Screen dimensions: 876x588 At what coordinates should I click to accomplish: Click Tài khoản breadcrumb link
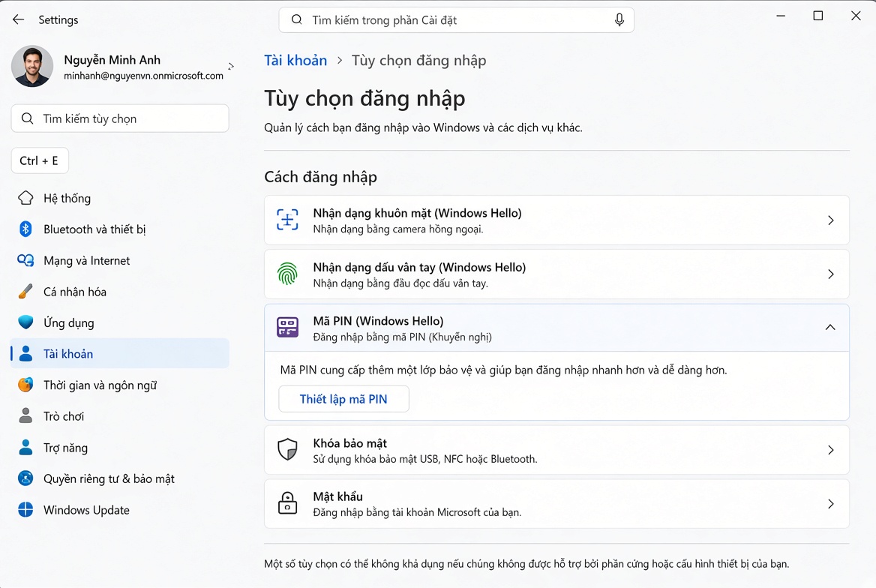tap(295, 60)
